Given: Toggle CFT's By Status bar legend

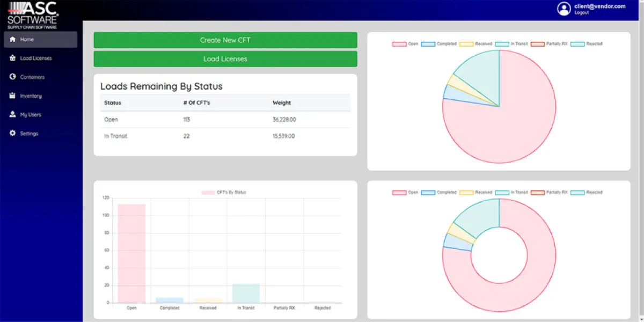Looking at the screenshot, I should 224,192.
